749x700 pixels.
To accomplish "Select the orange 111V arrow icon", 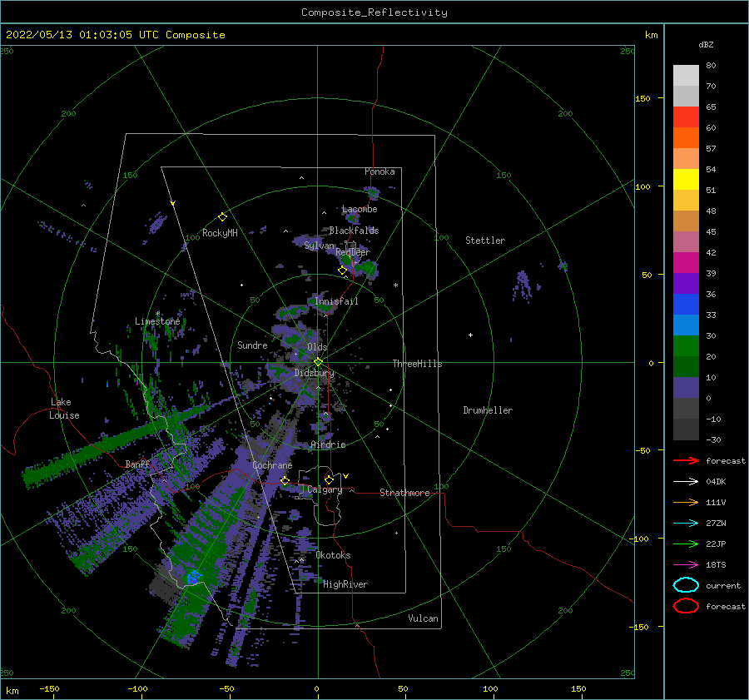I will (x=686, y=502).
